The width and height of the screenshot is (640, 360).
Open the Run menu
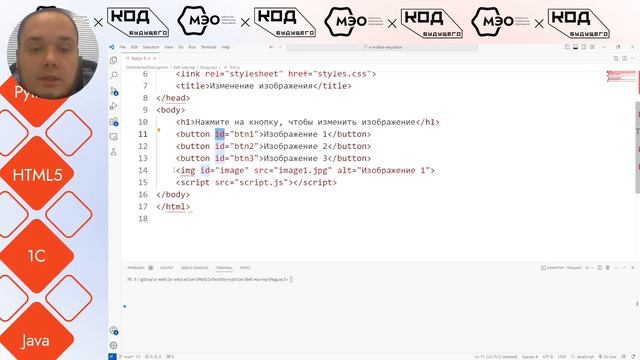[192, 47]
